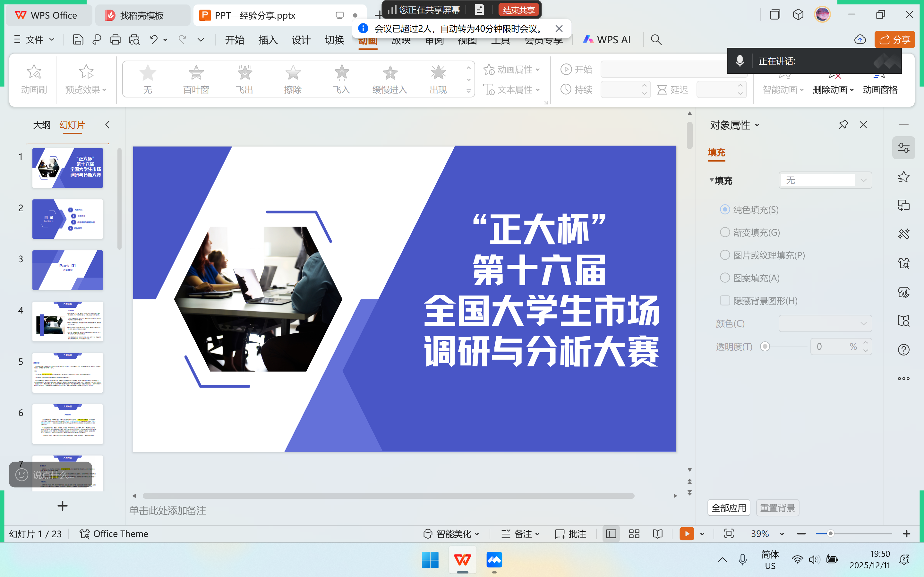
Task: Pin the 对象属性 panel
Action: tap(843, 125)
